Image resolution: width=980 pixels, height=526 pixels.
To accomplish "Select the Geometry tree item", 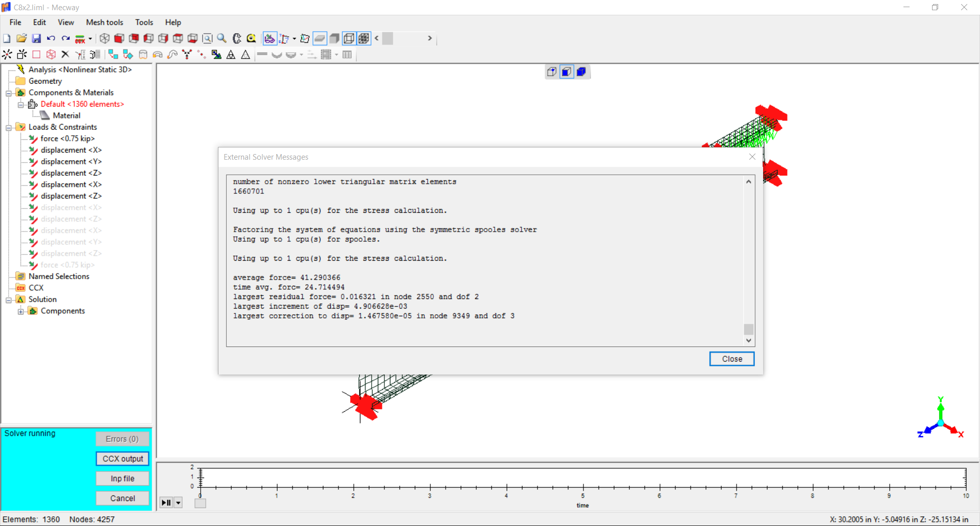I will [x=45, y=81].
